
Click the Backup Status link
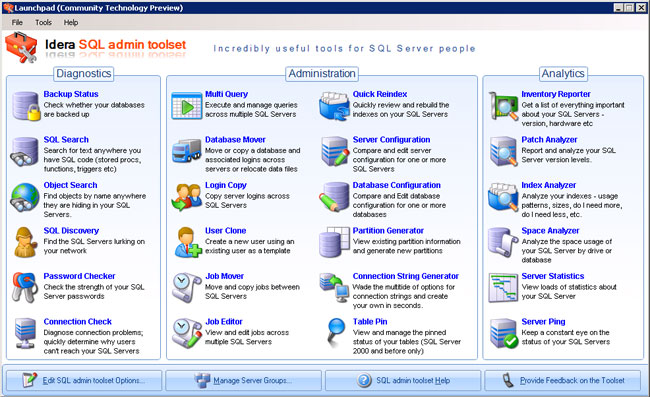tap(71, 94)
